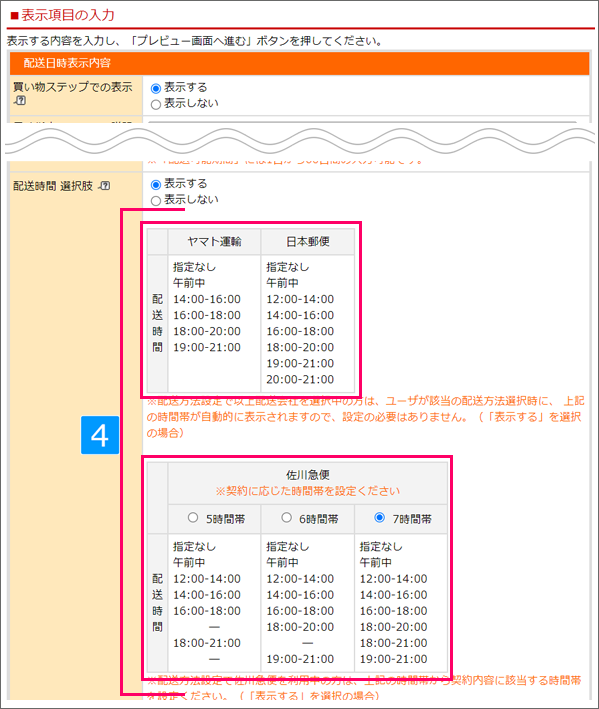Image resolution: width=599 pixels, height=709 pixels.
Task: Click the 日本郵便 column header
Action: coord(307,241)
